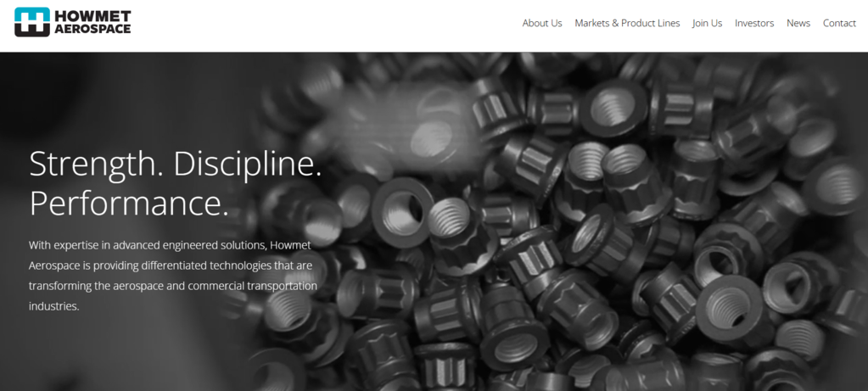Click the line "Aerospace is providing differentiated technologies"
868x391 pixels.
point(171,265)
